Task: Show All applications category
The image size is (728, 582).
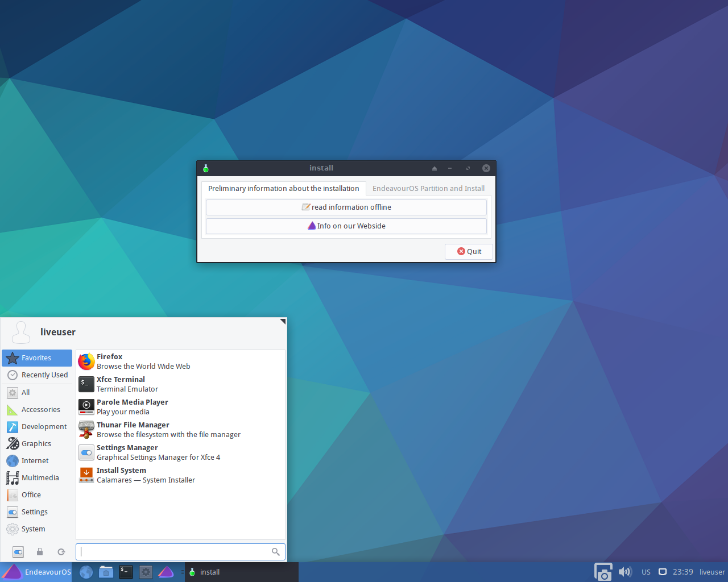Action: [x=37, y=393]
